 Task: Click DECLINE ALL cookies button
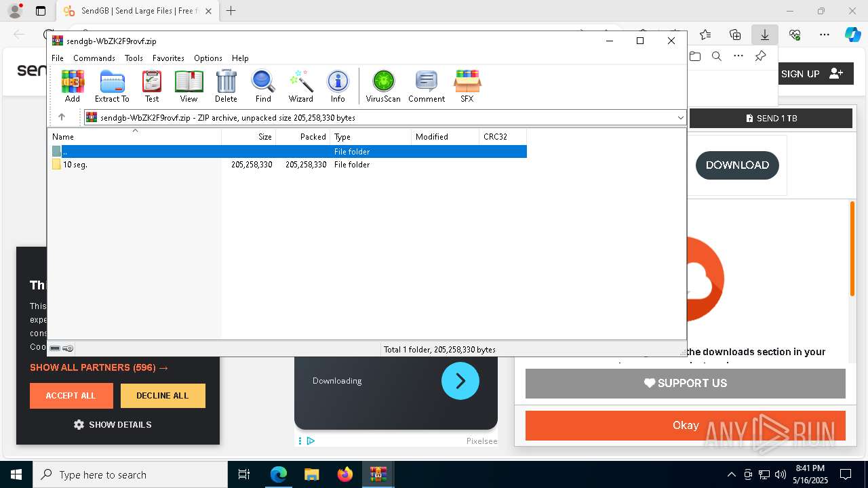click(163, 396)
